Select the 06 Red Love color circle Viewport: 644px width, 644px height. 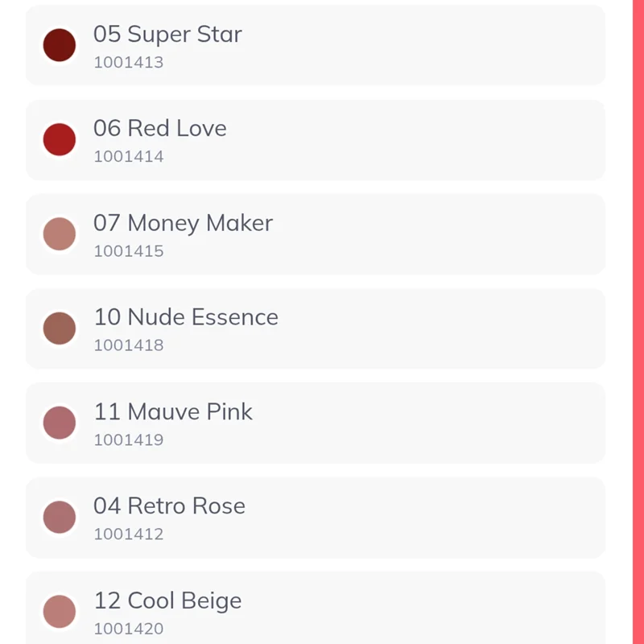60,139
